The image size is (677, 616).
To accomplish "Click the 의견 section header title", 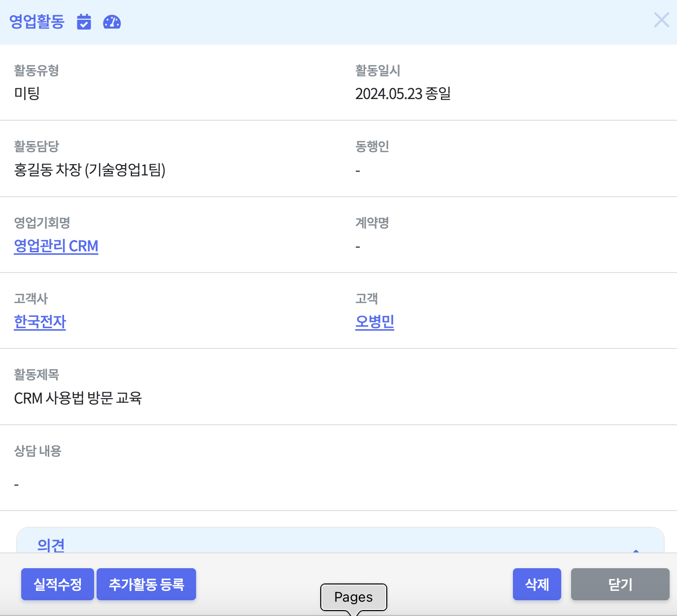I will [x=51, y=545].
